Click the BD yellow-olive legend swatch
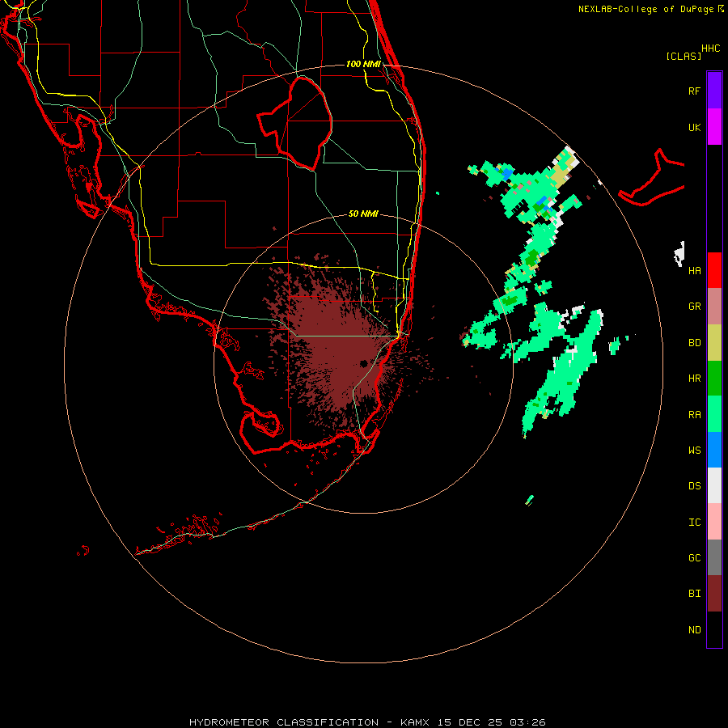This screenshot has height=728, width=728. (x=714, y=342)
